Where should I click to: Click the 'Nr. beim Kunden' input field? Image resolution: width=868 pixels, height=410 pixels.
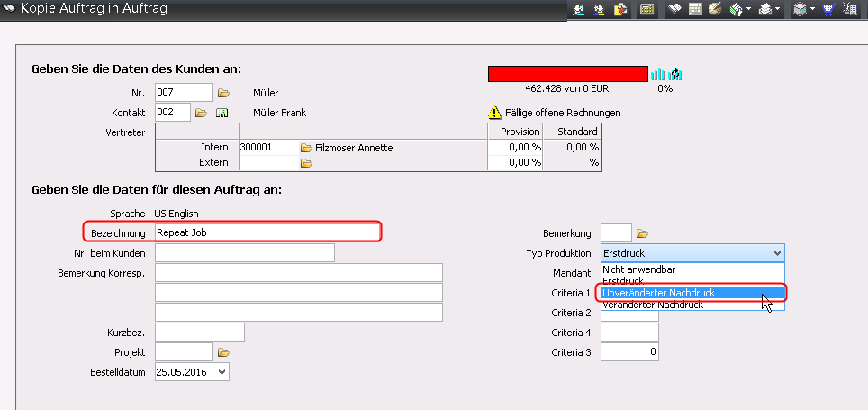tap(245, 252)
